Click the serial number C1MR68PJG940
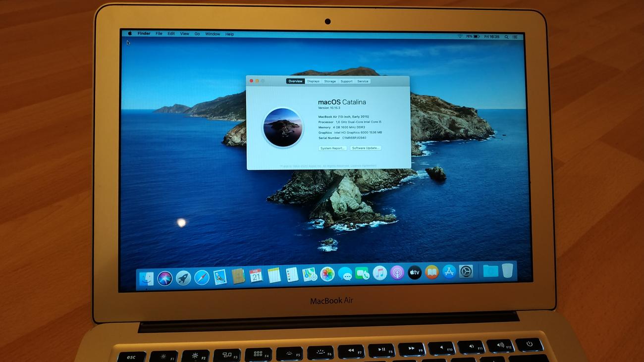This screenshot has height=362, width=644. [354, 138]
